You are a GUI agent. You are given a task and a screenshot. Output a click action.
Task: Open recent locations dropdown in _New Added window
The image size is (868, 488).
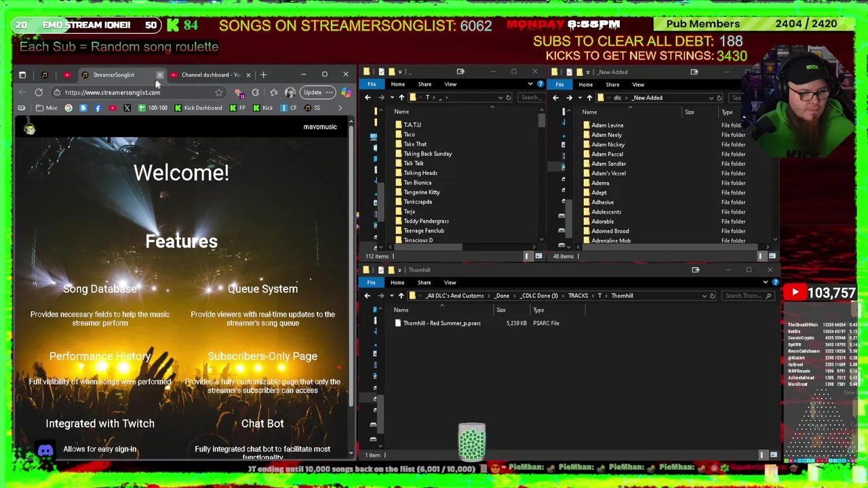pyautogui.click(x=580, y=98)
